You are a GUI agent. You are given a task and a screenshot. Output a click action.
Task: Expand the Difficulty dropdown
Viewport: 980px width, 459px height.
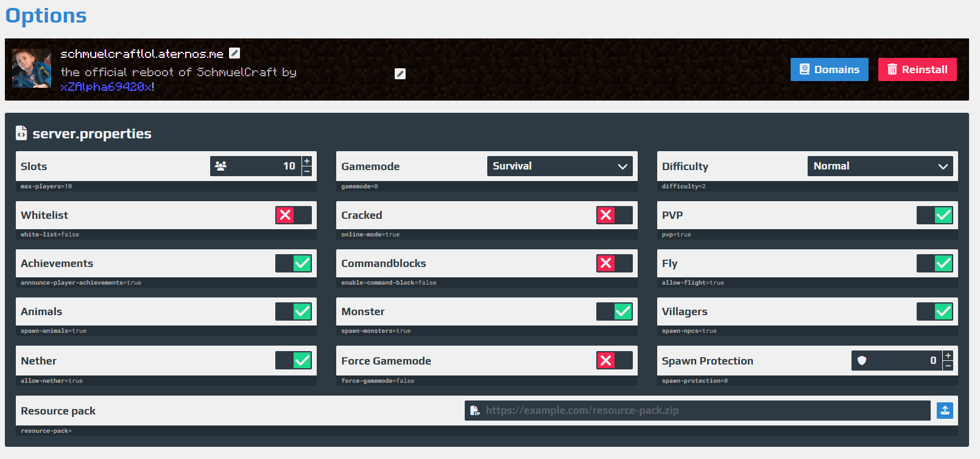(x=880, y=166)
